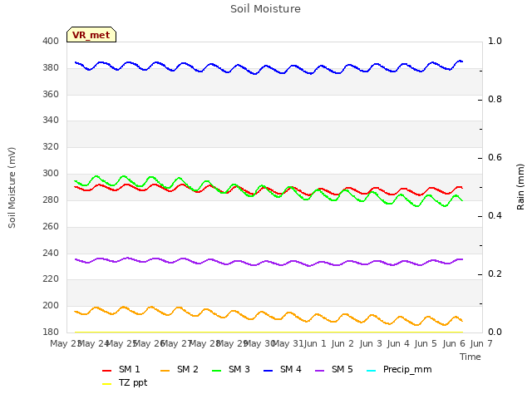This screenshot has height=399, width=532.
Task: Click the Rain (mm) axis label
Action: coord(520,187)
